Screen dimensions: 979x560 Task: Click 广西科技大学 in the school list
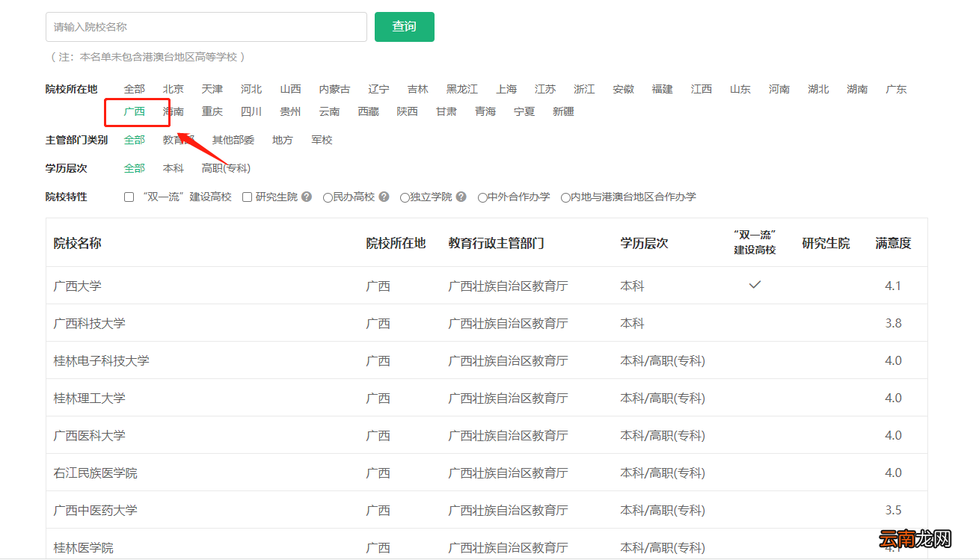(90, 323)
